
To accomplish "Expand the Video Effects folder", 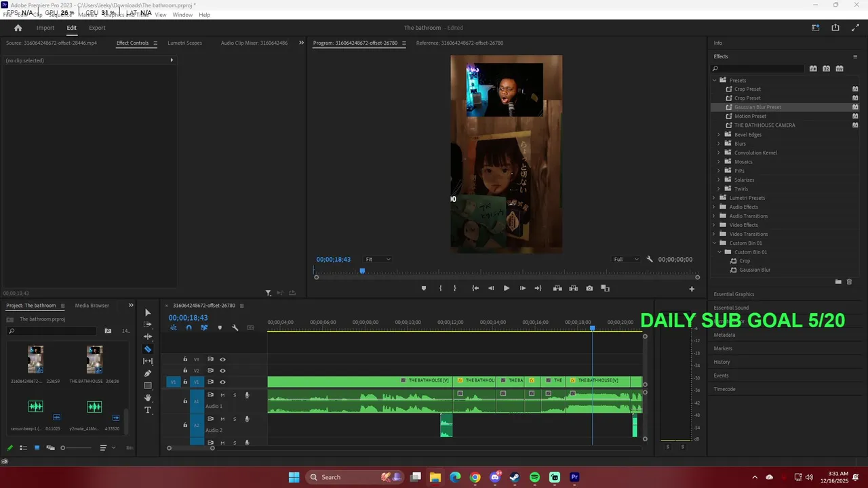I will [714, 225].
